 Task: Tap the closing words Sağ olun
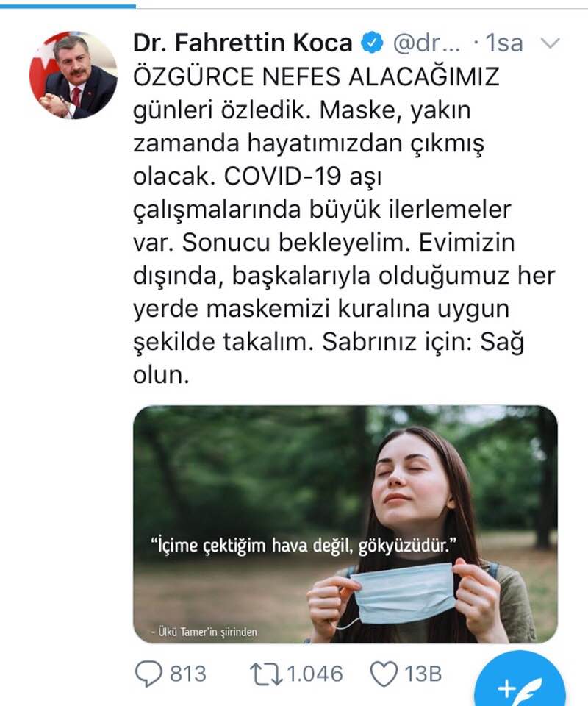point(329,358)
